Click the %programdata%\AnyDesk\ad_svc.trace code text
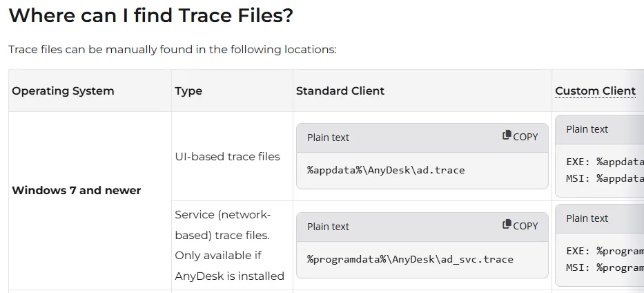The image size is (644, 293). (x=410, y=259)
